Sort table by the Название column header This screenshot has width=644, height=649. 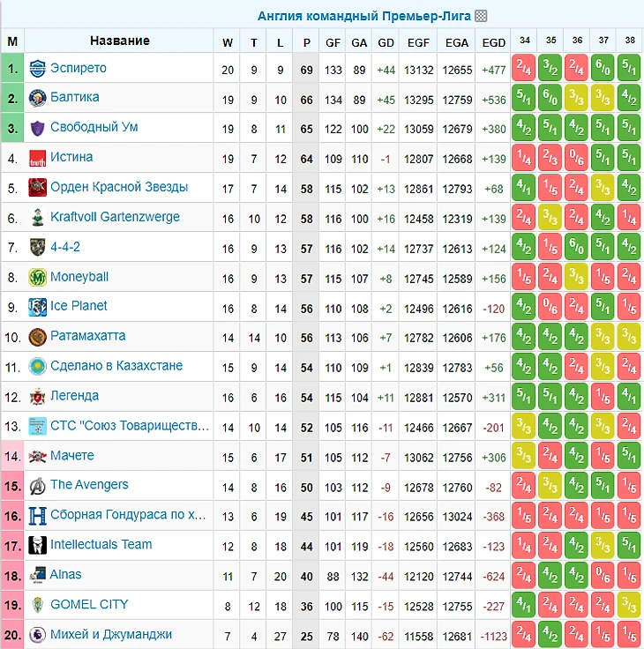tap(119, 41)
